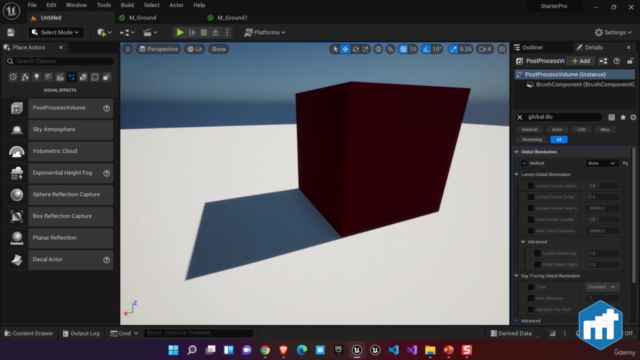Select Visual Effects category icon

click(72, 77)
